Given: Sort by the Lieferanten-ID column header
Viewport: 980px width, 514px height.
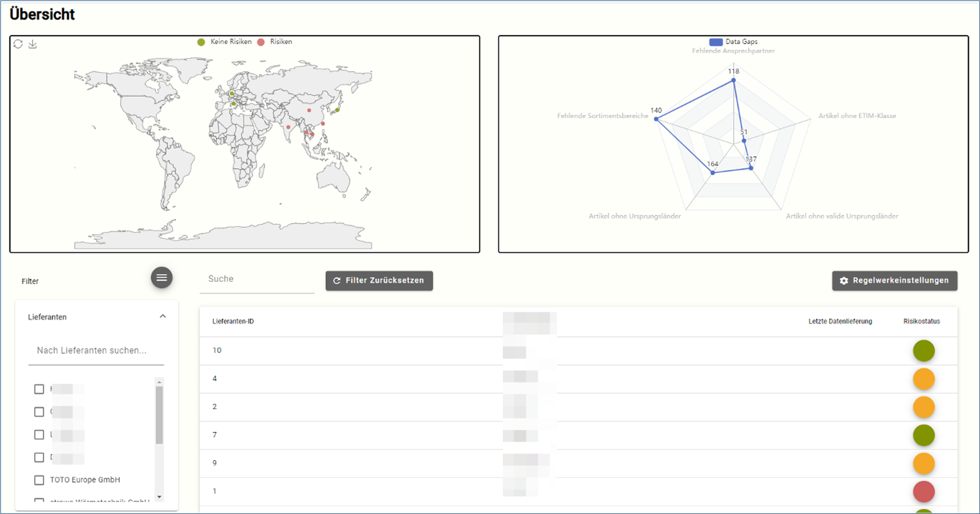Looking at the screenshot, I should pyautogui.click(x=233, y=322).
